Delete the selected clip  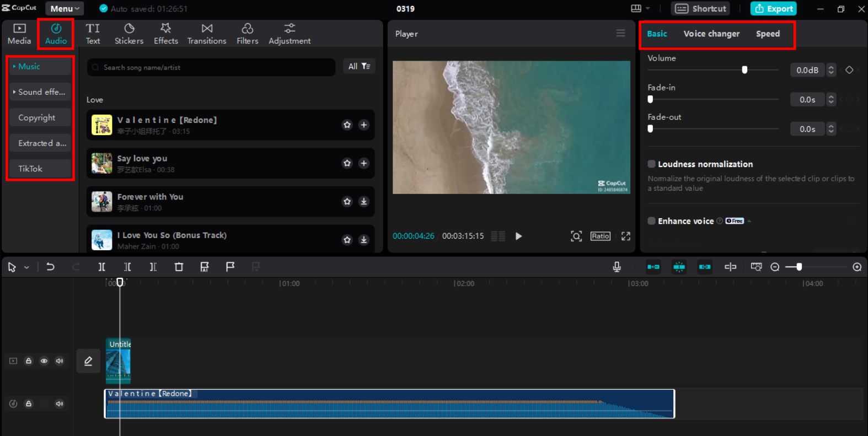179,267
